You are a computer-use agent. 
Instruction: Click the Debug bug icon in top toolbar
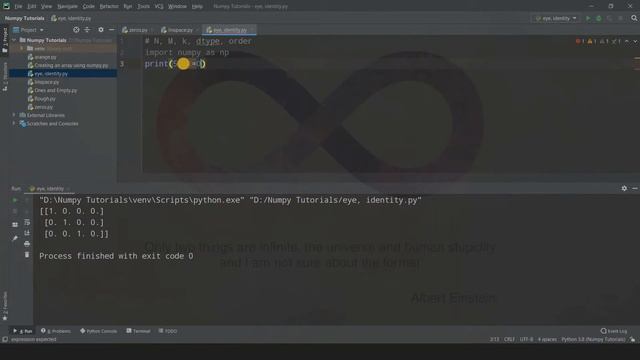(599, 18)
